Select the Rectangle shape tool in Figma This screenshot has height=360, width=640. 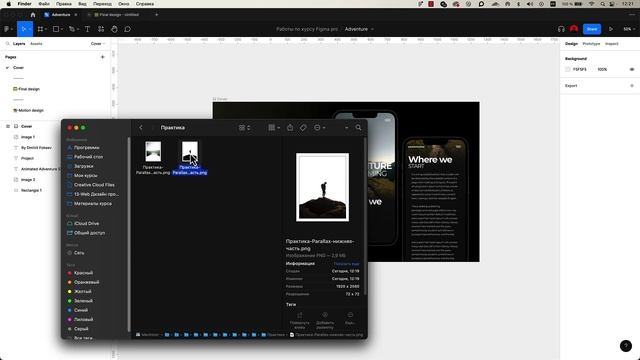[x=56, y=29]
